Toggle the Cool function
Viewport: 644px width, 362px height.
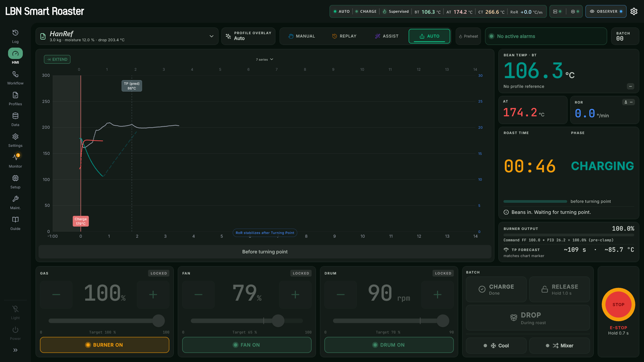coord(496,346)
